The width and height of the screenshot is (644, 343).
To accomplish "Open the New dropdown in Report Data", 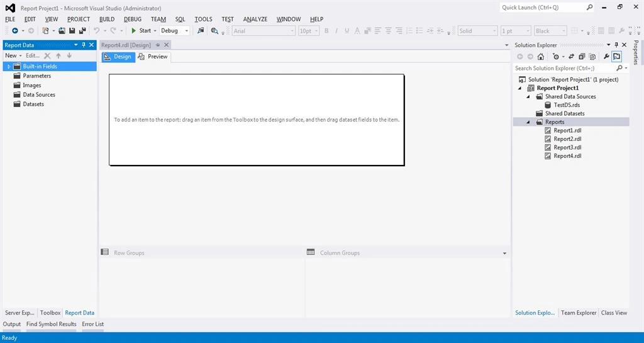I will pos(14,55).
